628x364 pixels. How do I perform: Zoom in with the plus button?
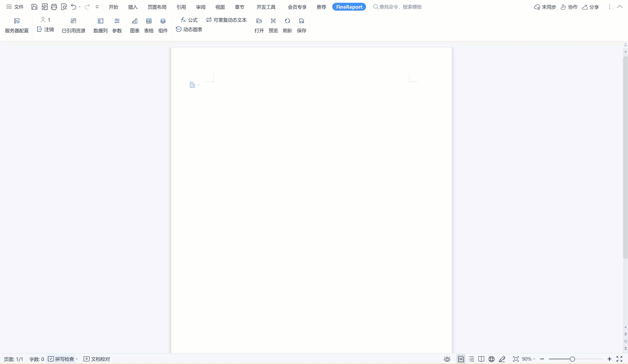click(609, 359)
